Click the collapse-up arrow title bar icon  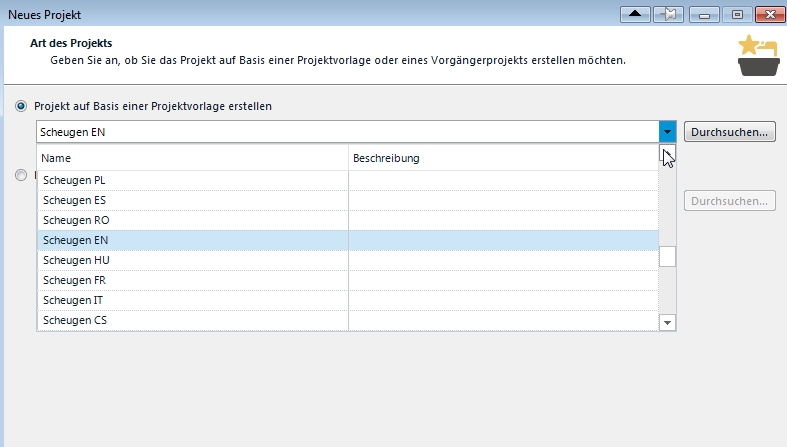pos(635,14)
